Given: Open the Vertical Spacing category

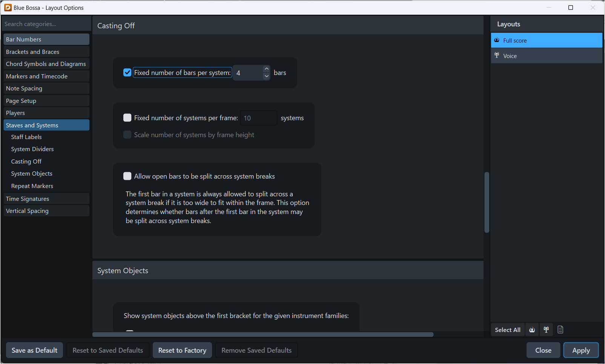Looking at the screenshot, I should click(46, 211).
